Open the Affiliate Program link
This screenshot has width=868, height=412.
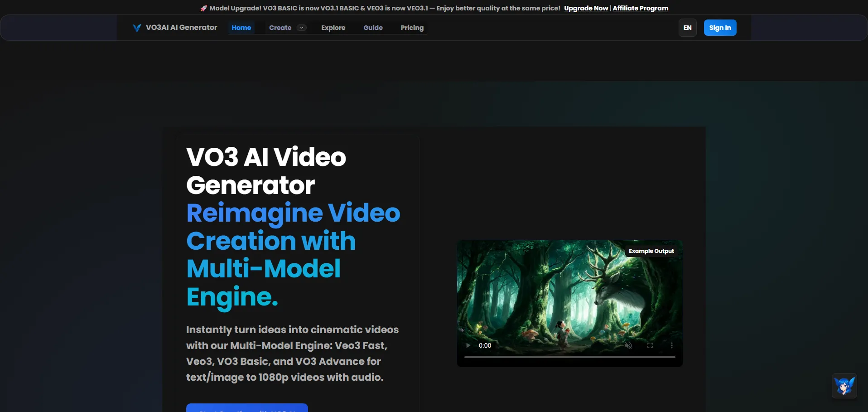[x=640, y=8]
